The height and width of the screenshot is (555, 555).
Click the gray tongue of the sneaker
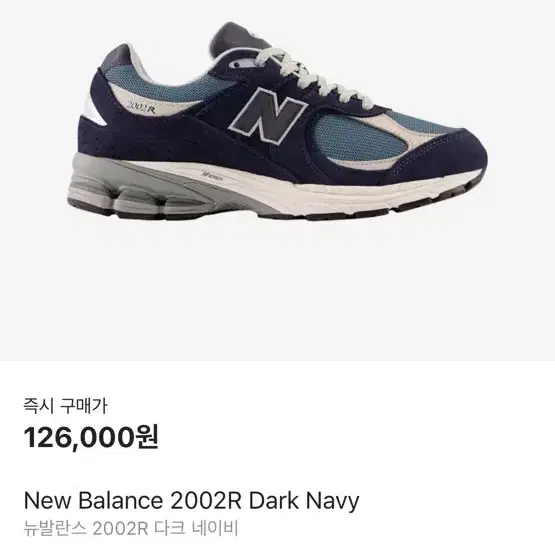click(x=240, y=37)
